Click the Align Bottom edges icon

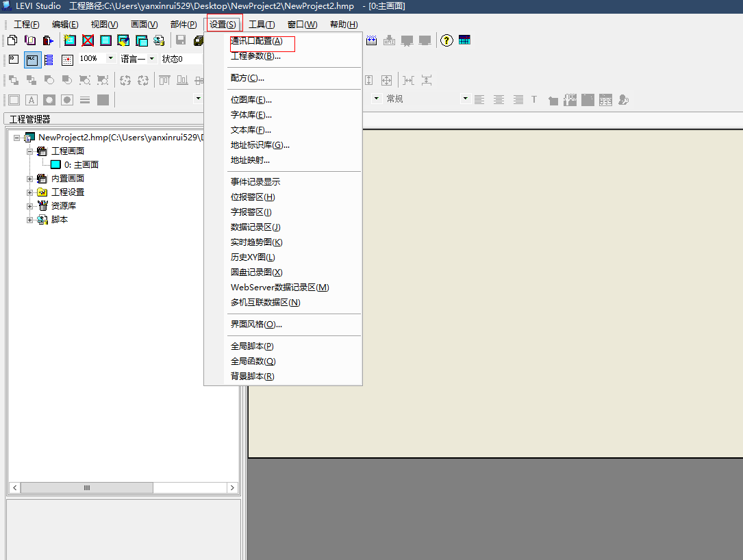click(x=182, y=80)
